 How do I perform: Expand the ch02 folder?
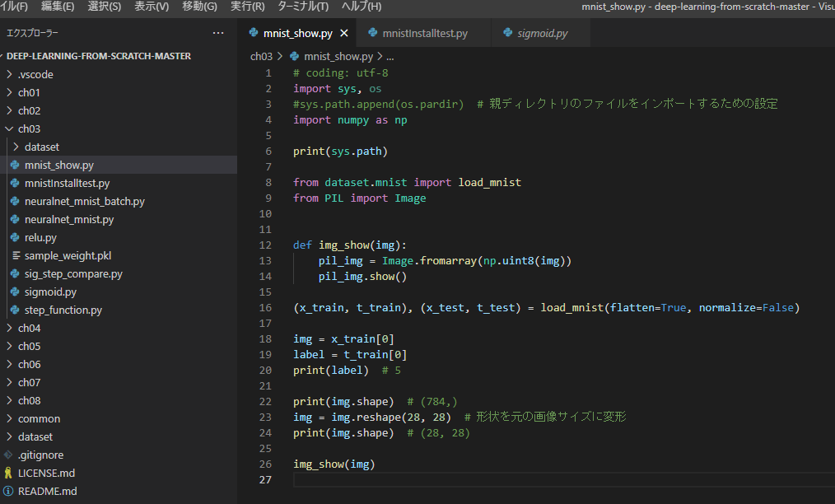[9, 110]
